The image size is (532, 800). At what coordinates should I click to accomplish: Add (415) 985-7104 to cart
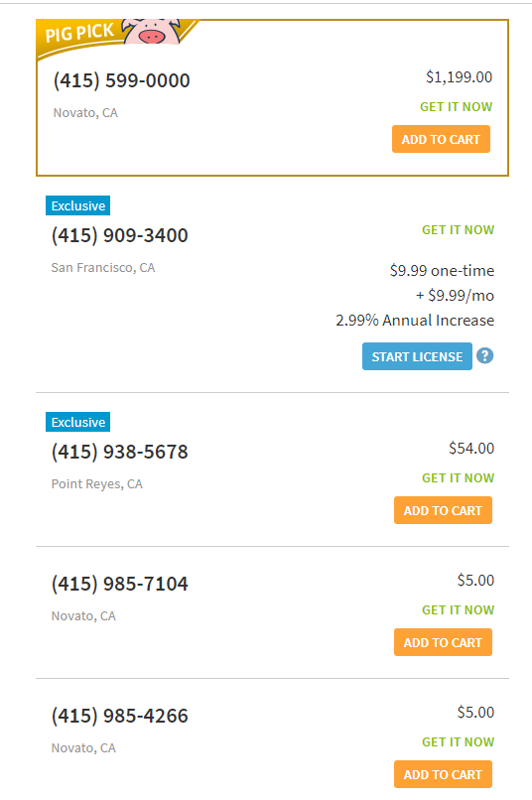[x=443, y=642]
